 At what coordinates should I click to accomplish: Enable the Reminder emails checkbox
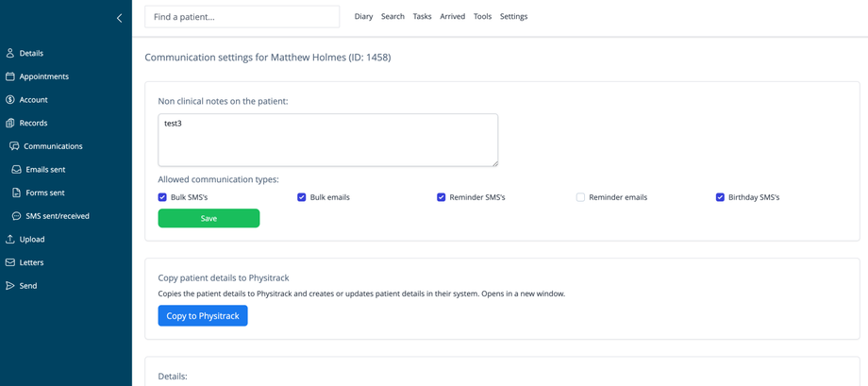tap(580, 197)
